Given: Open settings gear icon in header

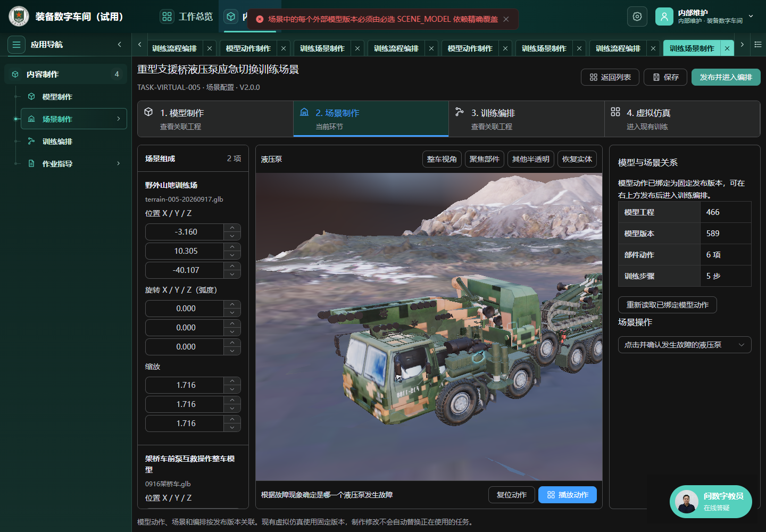Looking at the screenshot, I should (x=637, y=16).
